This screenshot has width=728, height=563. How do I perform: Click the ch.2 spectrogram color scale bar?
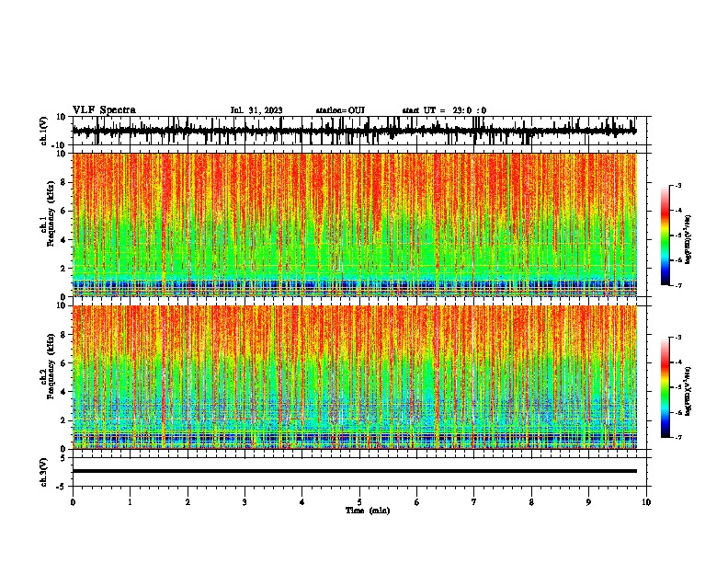[665, 387]
